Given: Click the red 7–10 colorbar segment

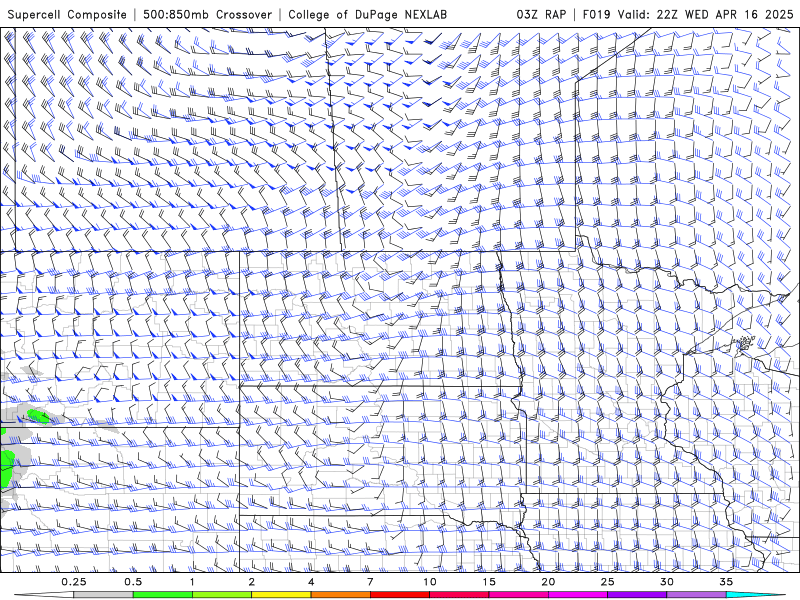Looking at the screenshot, I should tap(399, 595).
